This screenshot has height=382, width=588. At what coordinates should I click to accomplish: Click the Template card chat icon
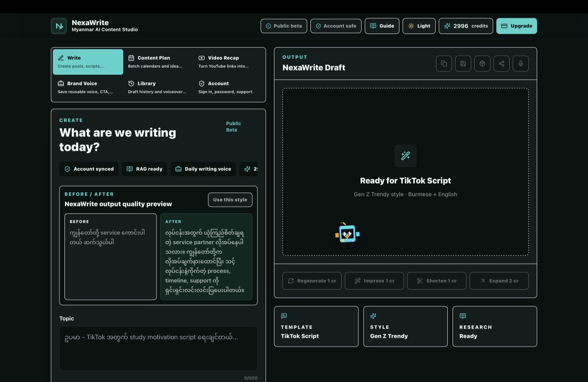pyautogui.click(x=284, y=316)
